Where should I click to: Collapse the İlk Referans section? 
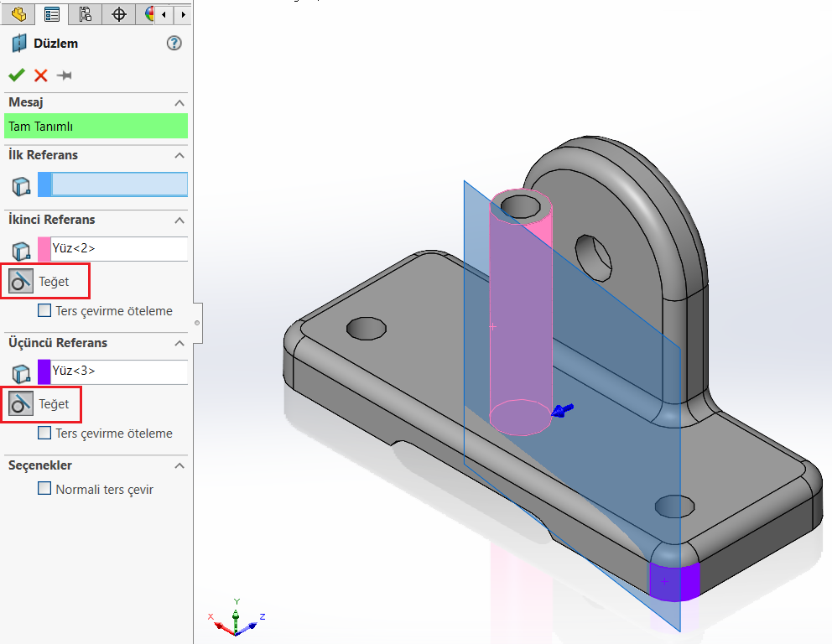click(179, 155)
